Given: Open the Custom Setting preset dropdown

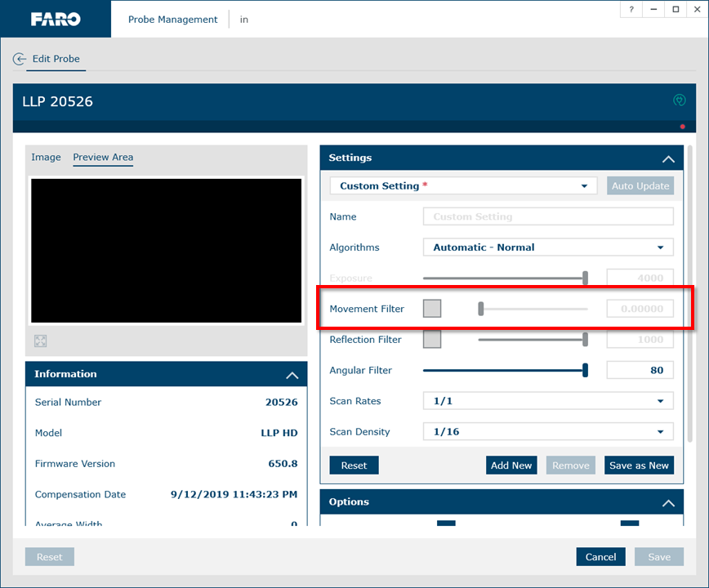Looking at the screenshot, I should point(464,186).
